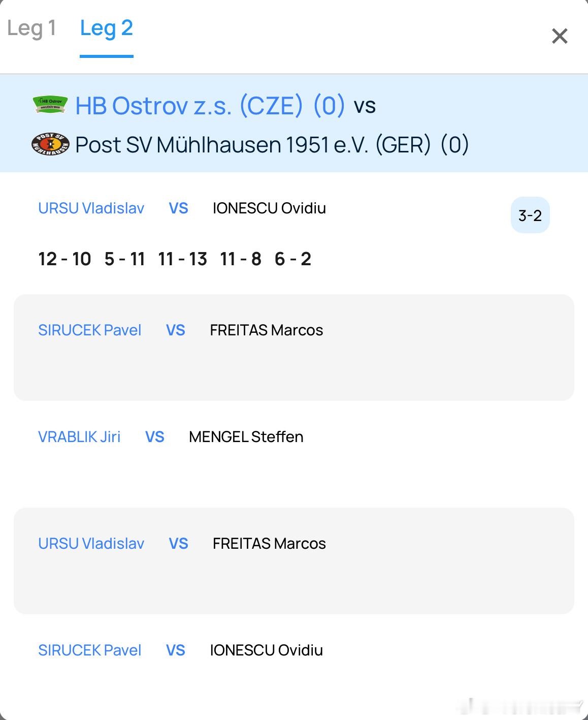Image resolution: width=588 pixels, height=720 pixels.
Task: Click IONESCU Ovidiu in the last match
Action: coord(266,650)
